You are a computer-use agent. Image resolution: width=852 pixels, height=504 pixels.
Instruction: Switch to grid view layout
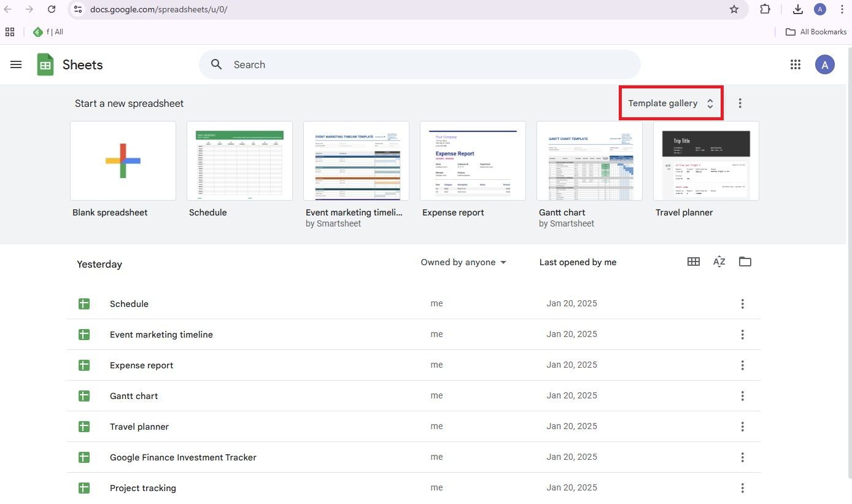coord(693,262)
